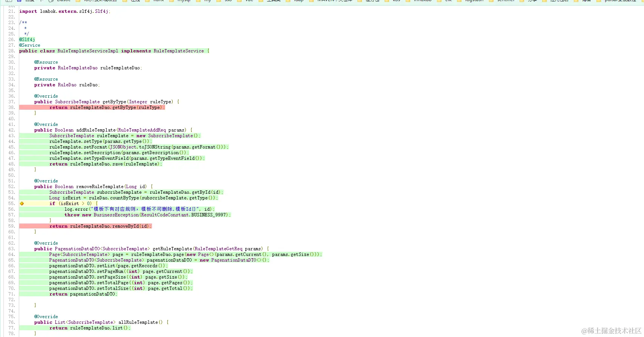Click the getByType method signature line
The height and width of the screenshot is (337, 644).
[x=107, y=102]
